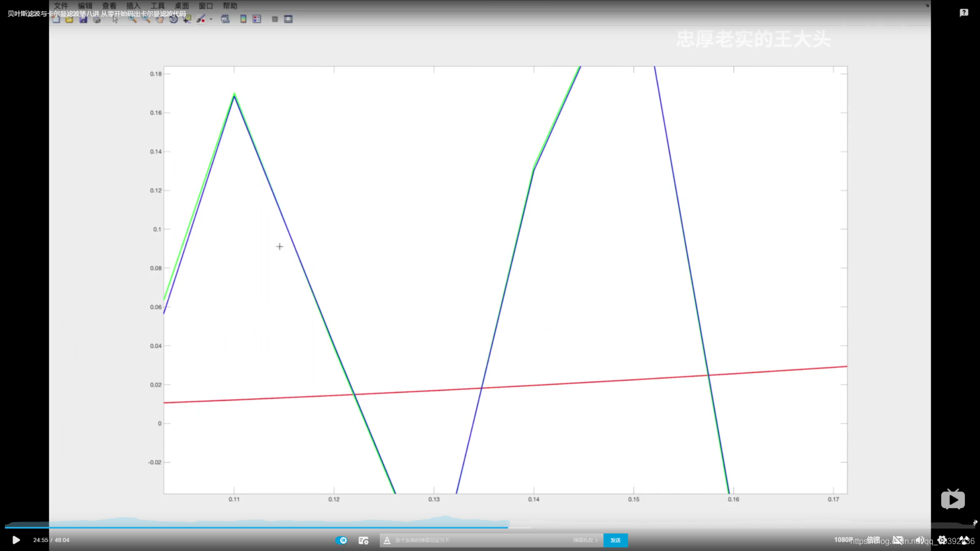Select the Pan hand tool
Image resolution: width=980 pixels, height=551 pixels.
click(160, 19)
